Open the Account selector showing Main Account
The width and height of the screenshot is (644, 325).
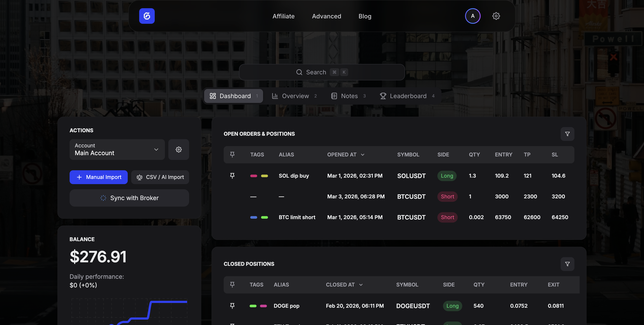117,150
